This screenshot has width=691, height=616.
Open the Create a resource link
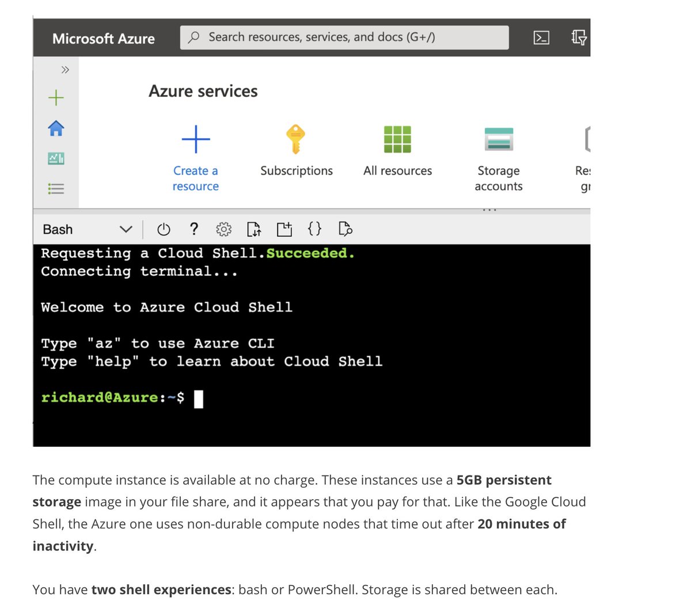click(196, 178)
